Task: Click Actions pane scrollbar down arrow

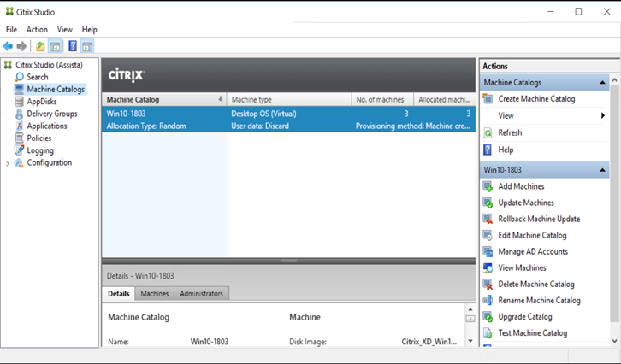Action: 614,341
